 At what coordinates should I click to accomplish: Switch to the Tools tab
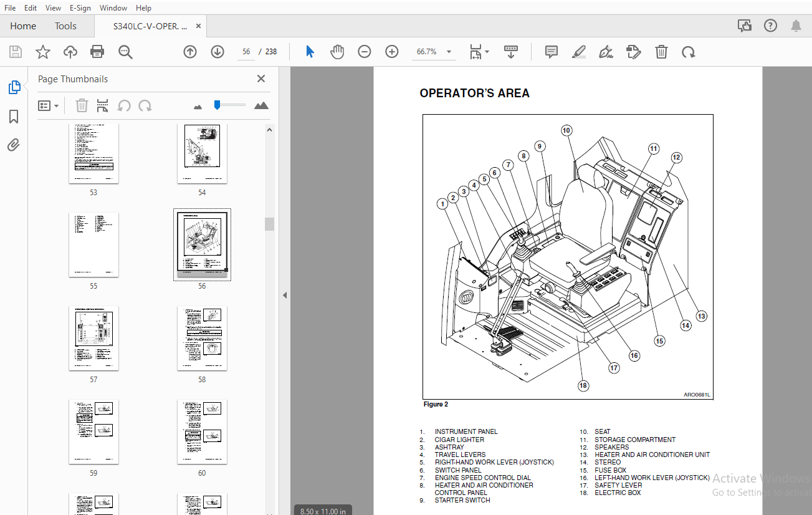(65, 26)
